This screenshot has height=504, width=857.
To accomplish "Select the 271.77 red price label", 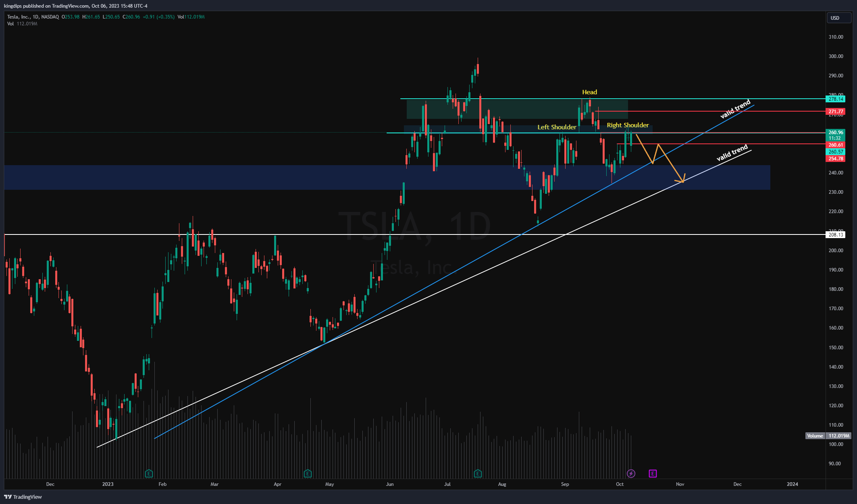I will pos(836,111).
